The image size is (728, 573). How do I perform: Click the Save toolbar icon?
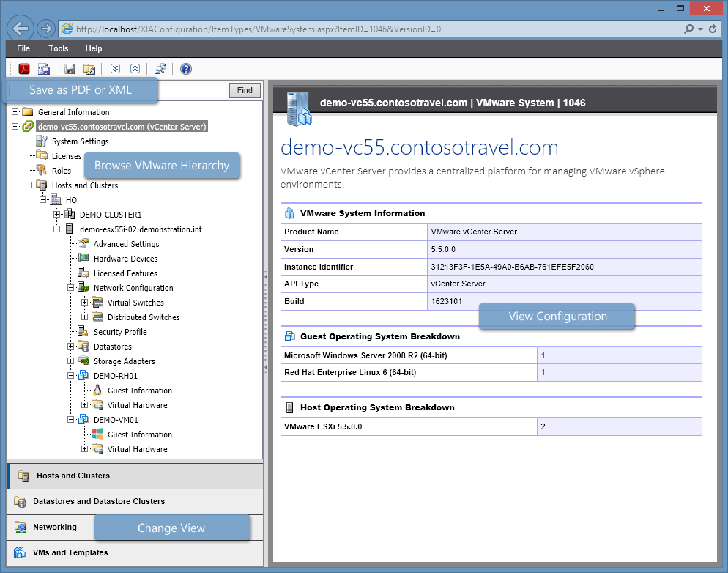point(70,68)
